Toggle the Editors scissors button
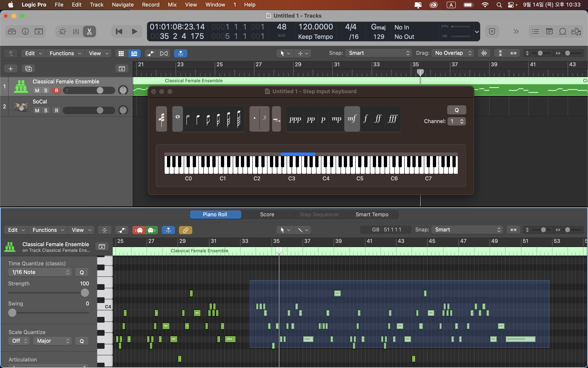This screenshot has width=588, height=368. click(x=89, y=31)
